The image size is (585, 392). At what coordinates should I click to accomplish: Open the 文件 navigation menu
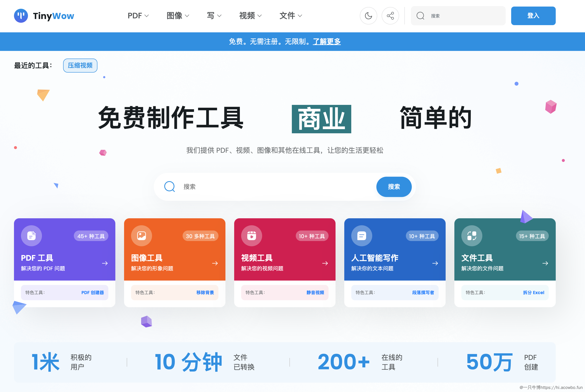click(x=291, y=16)
